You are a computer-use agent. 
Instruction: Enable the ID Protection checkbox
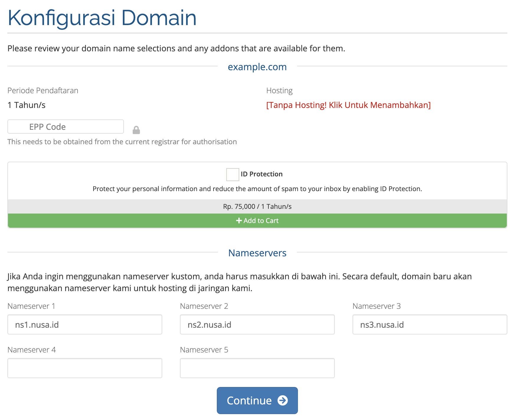[232, 174]
